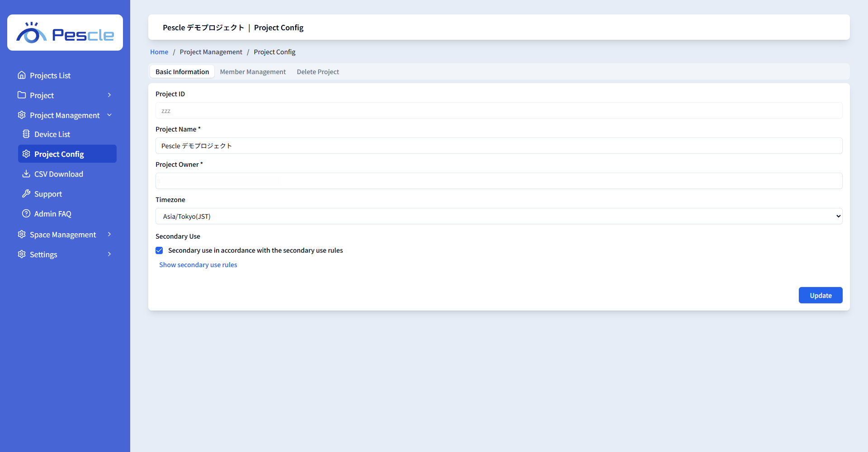This screenshot has width=868, height=452.
Task: Click the gear icon beside Space Management
Action: click(22, 234)
